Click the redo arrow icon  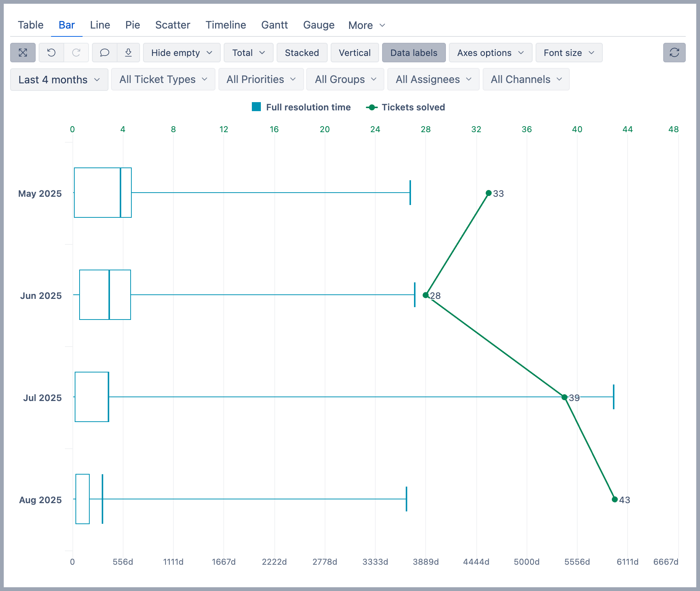tap(76, 53)
